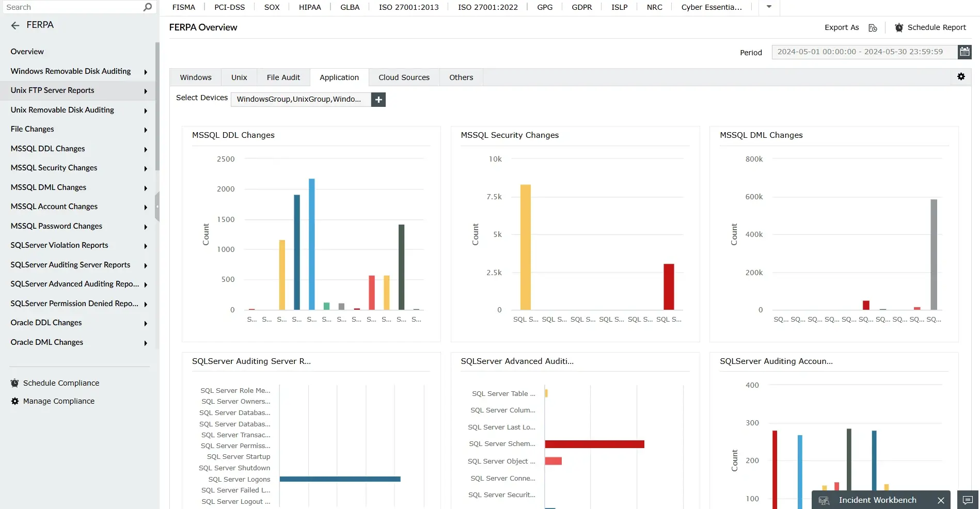Click the settings gear beside the report tabs
The image size is (980, 509).
(x=961, y=76)
